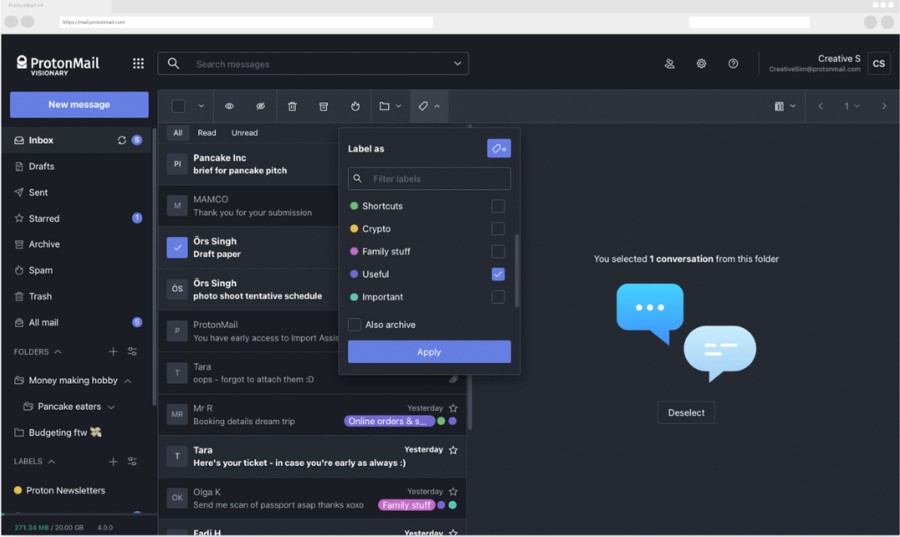The height and width of the screenshot is (537, 900).
Task: Filter by Unread messages
Action: click(245, 133)
